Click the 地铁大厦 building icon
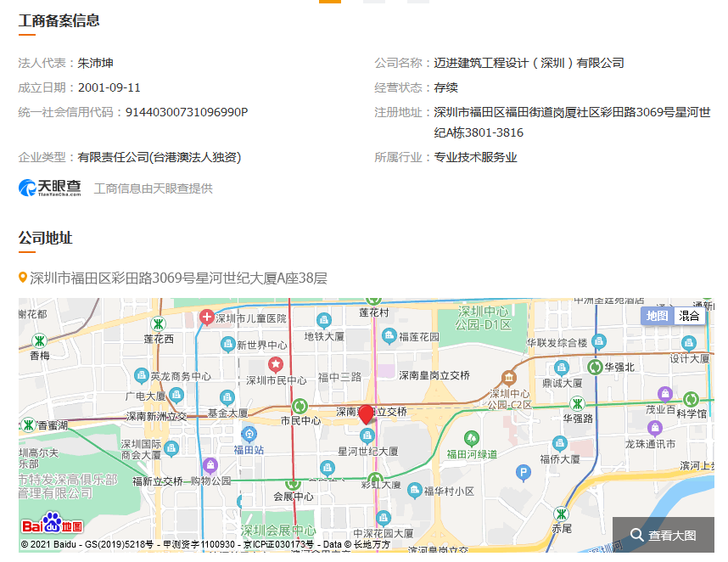 [323, 320]
